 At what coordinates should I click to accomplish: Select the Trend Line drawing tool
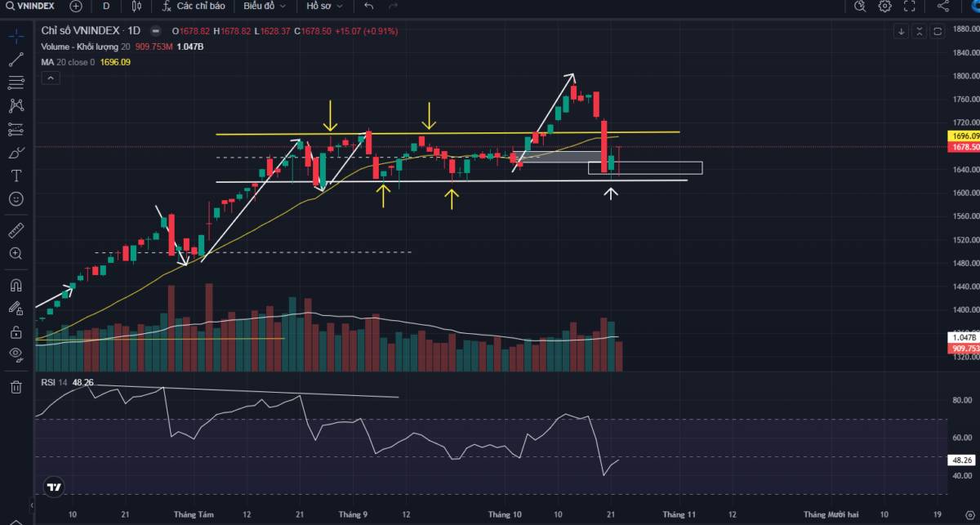click(16, 58)
